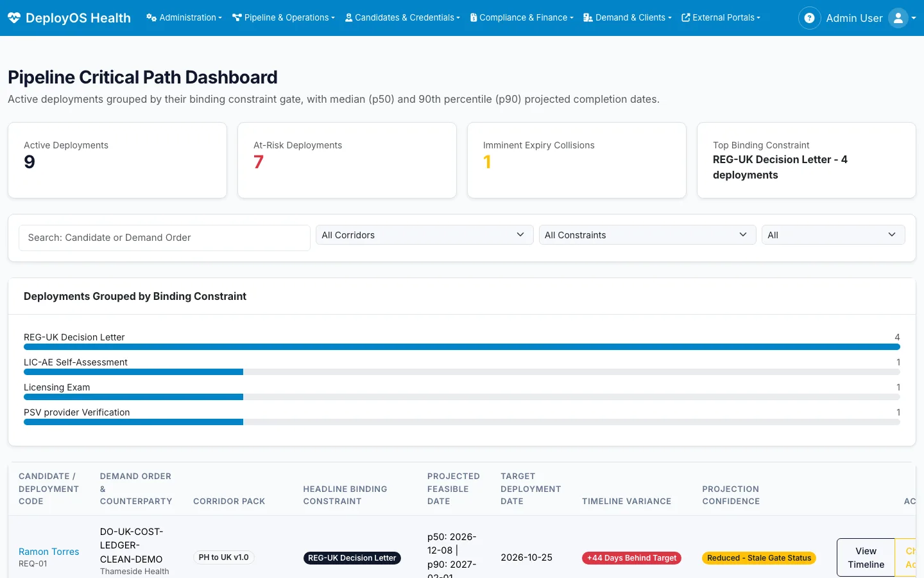Open the All Corridors filter dropdown
The height and width of the screenshot is (578, 924).
click(424, 235)
